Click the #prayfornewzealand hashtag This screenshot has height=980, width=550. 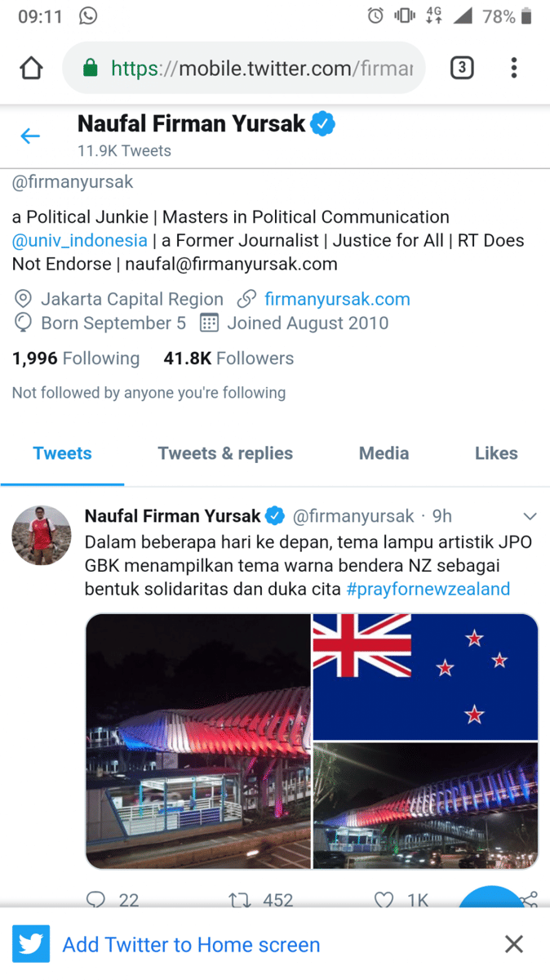click(428, 589)
